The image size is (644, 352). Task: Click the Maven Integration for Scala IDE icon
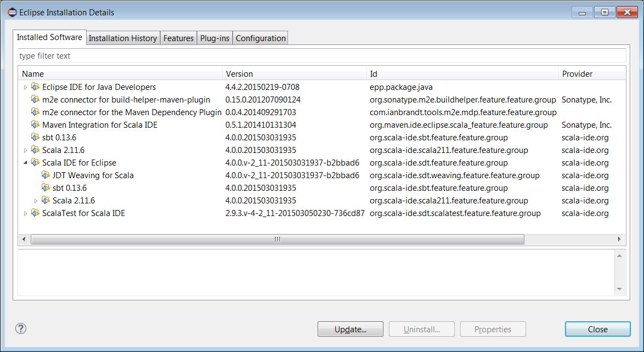click(x=36, y=125)
